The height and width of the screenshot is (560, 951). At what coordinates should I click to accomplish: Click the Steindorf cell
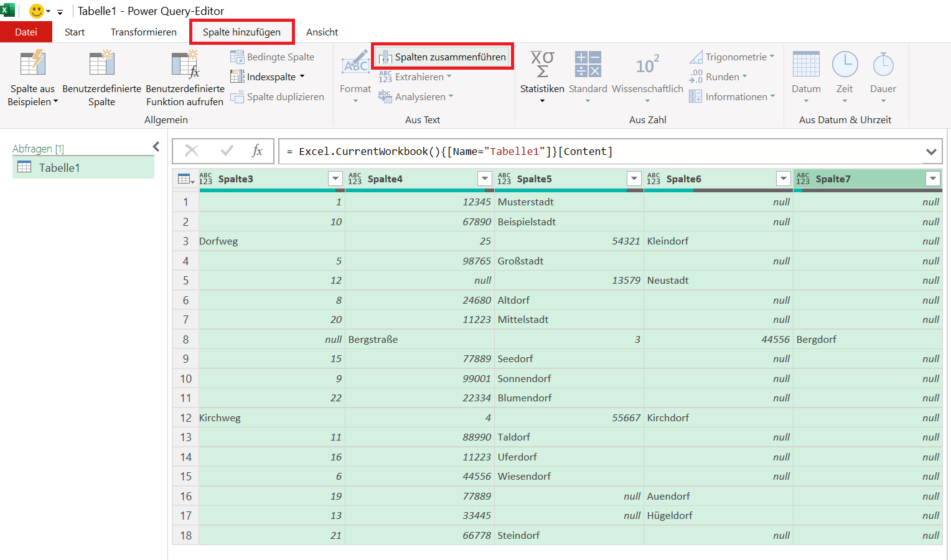[x=569, y=536]
